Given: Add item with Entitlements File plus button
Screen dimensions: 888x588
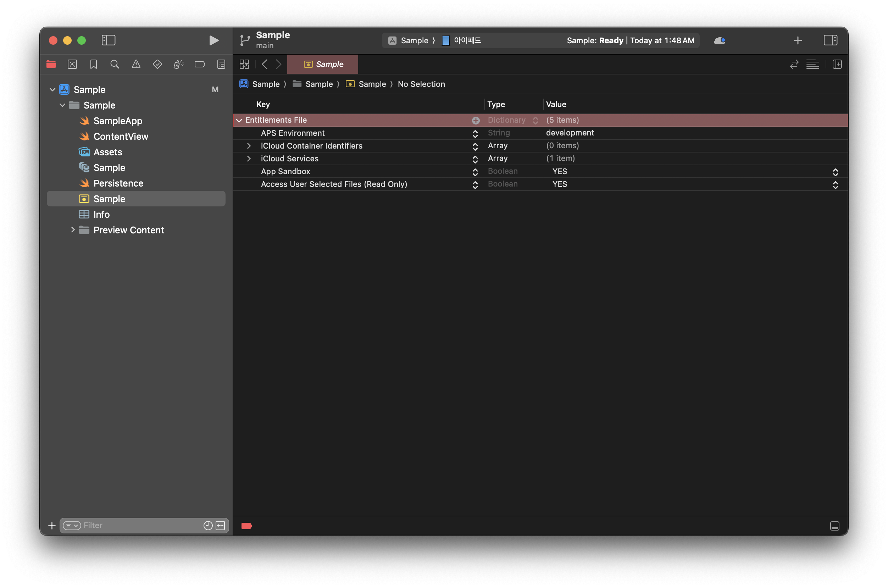Looking at the screenshot, I should (x=476, y=120).
